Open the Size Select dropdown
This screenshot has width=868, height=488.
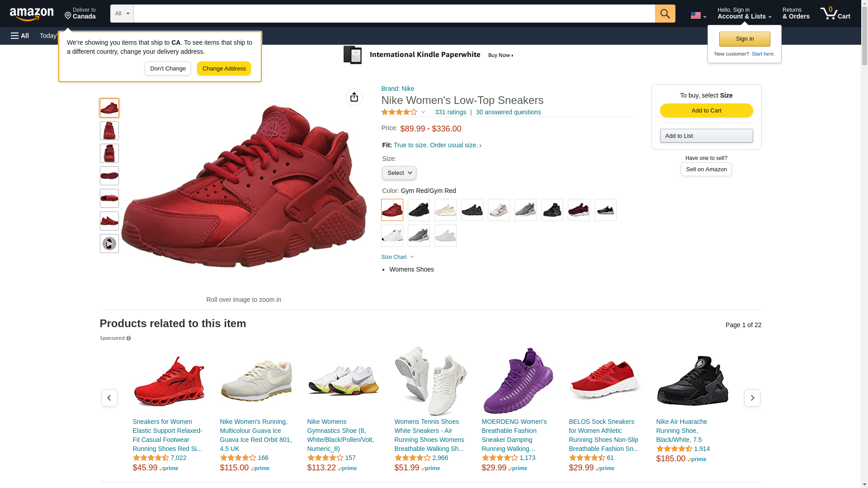(x=399, y=173)
